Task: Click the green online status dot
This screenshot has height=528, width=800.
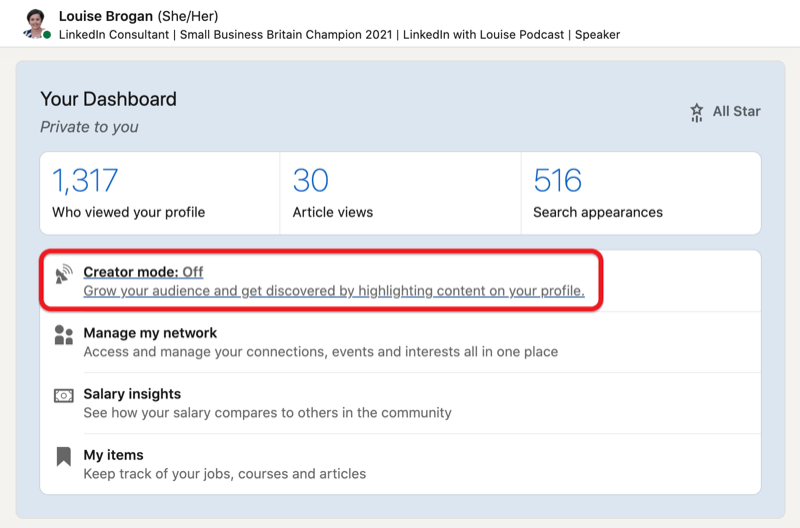Action: 47,35
